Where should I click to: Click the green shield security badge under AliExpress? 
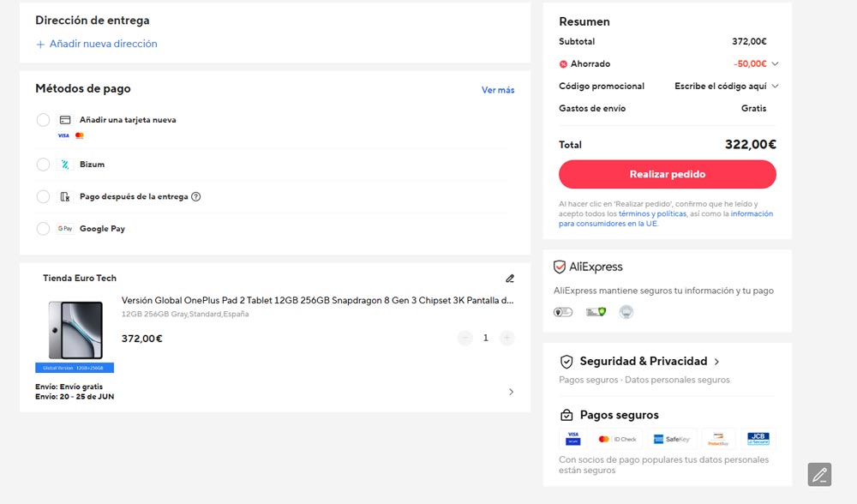click(x=596, y=312)
